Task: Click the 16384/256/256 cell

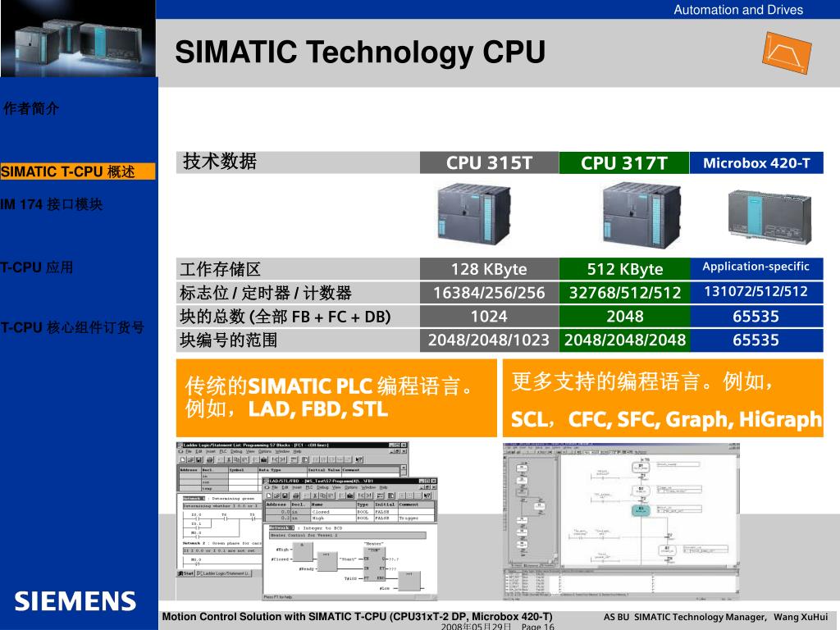Action: 489,293
